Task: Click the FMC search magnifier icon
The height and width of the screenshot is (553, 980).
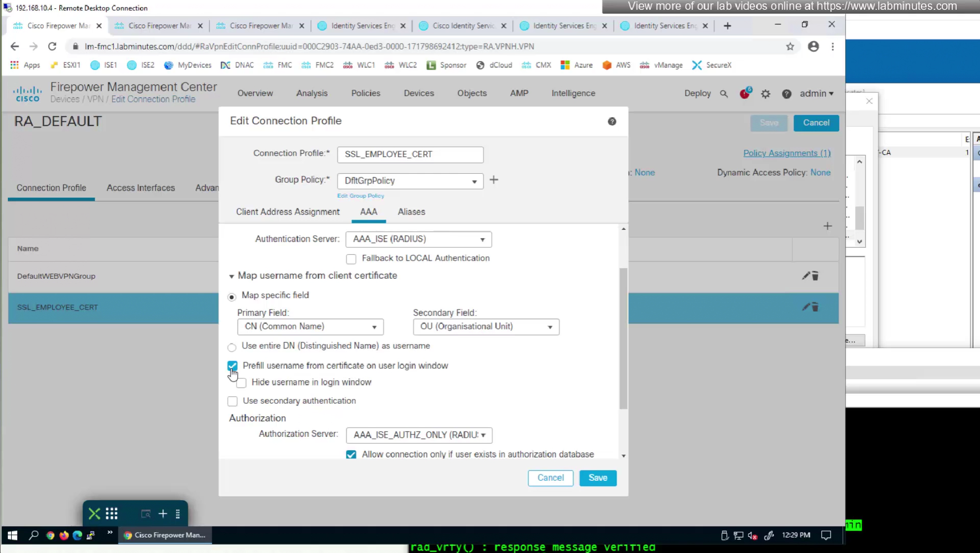Action: 724,94
